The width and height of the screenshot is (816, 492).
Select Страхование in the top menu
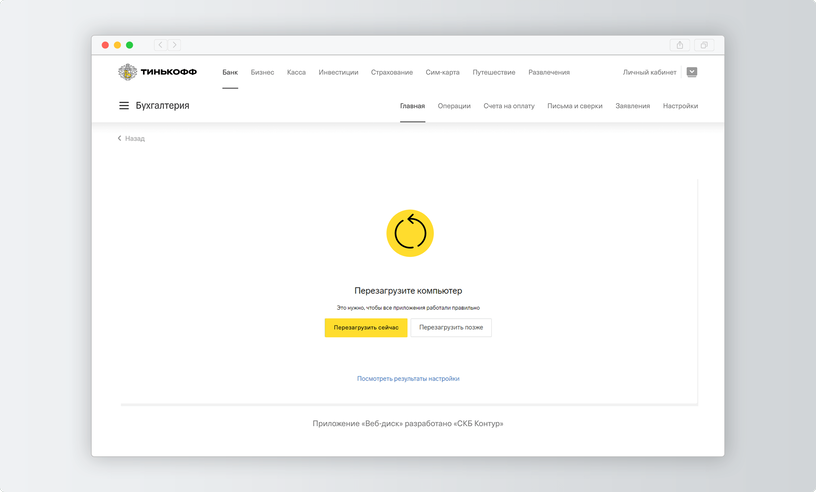pyautogui.click(x=392, y=72)
